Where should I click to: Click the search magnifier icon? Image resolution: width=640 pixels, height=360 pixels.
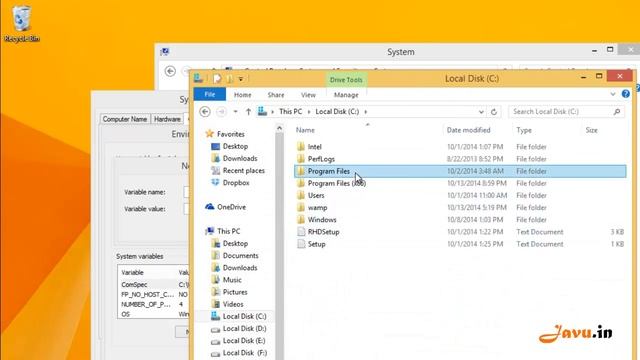pyautogui.click(x=617, y=111)
